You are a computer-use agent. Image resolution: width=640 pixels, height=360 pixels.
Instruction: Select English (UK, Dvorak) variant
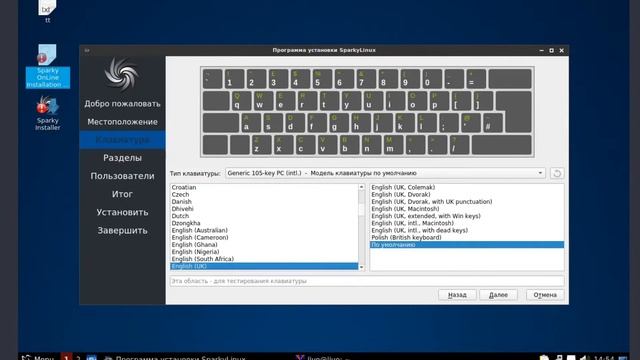(467, 195)
